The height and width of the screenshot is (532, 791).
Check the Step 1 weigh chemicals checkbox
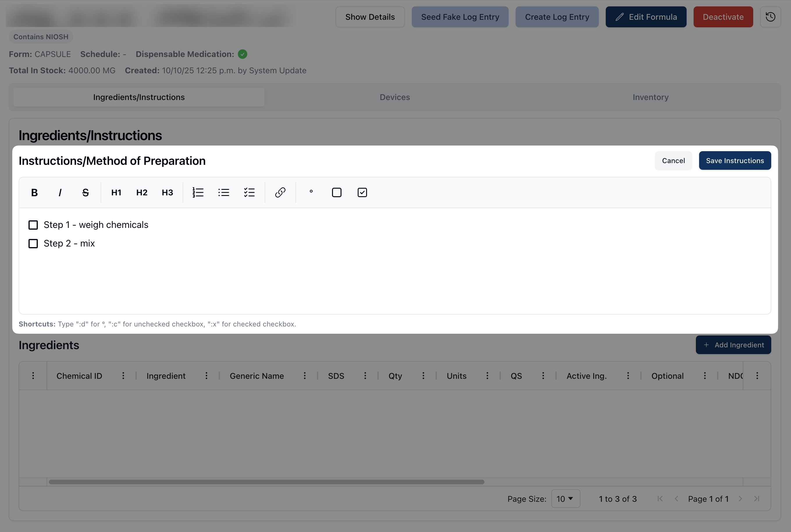(33, 225)
